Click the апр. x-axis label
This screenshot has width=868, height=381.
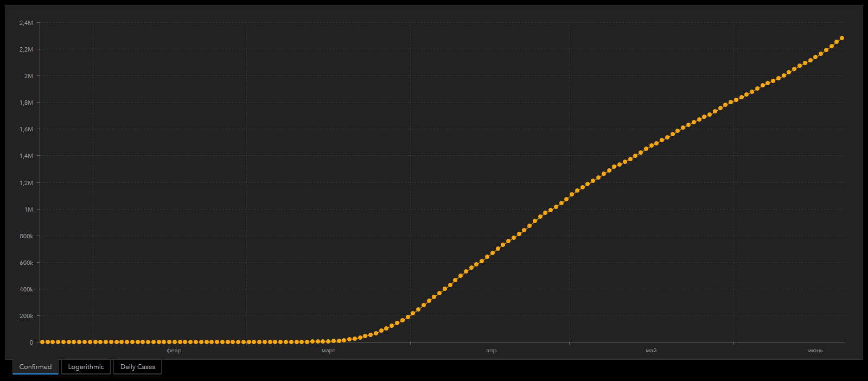pyautogui.click(x=492, y=351)
